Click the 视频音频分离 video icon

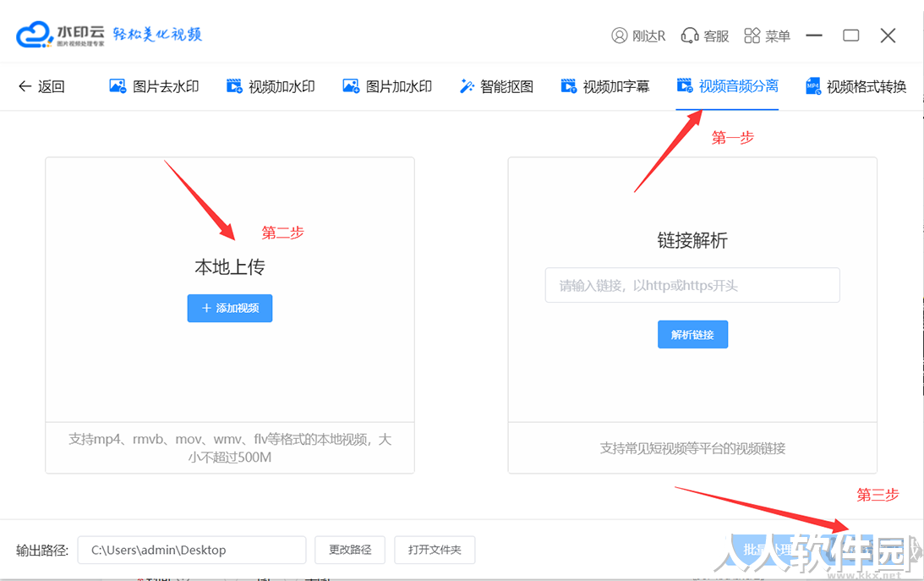tap(685, 86)
